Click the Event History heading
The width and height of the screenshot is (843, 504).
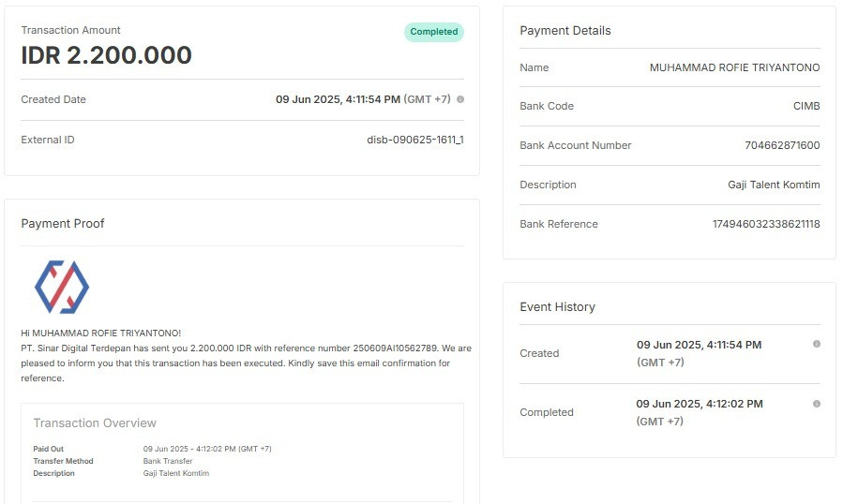[x=557, y=307]
